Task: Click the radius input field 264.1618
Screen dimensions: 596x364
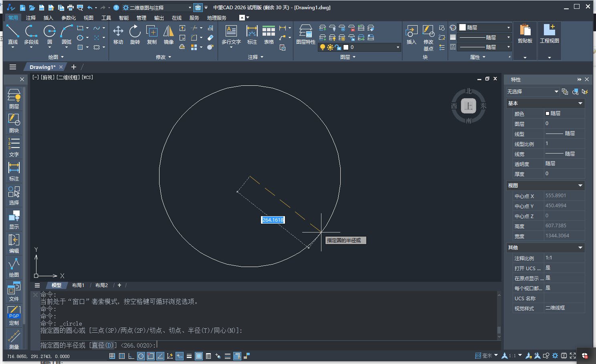Action: [x=273, y=220]
